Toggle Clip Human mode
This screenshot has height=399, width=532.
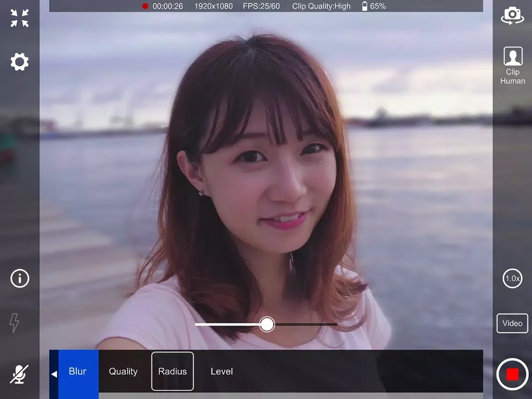[512, 66]
